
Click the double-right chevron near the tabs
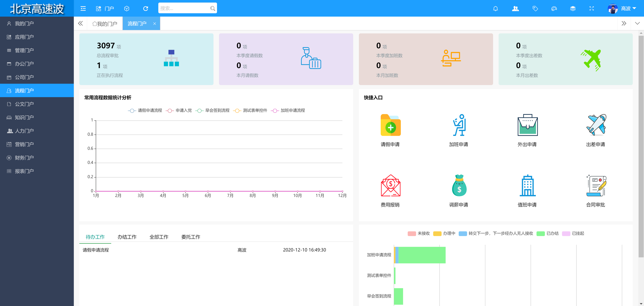tap(624, 23)
